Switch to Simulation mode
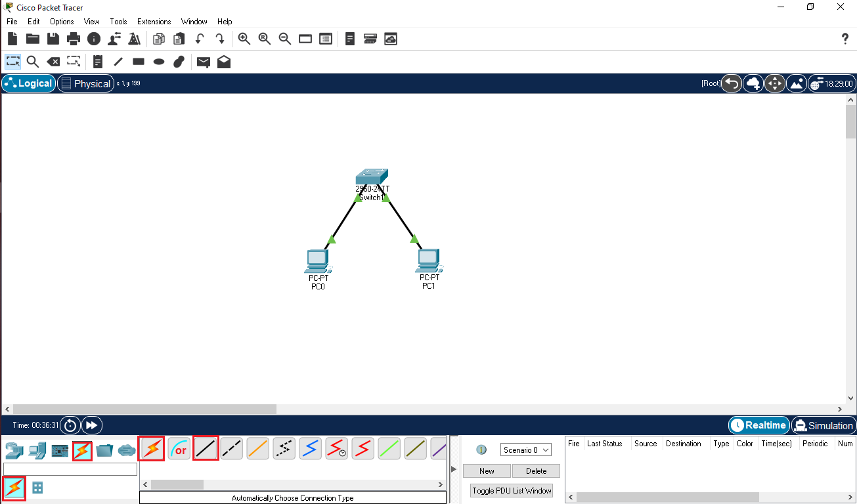 point(824,425)
